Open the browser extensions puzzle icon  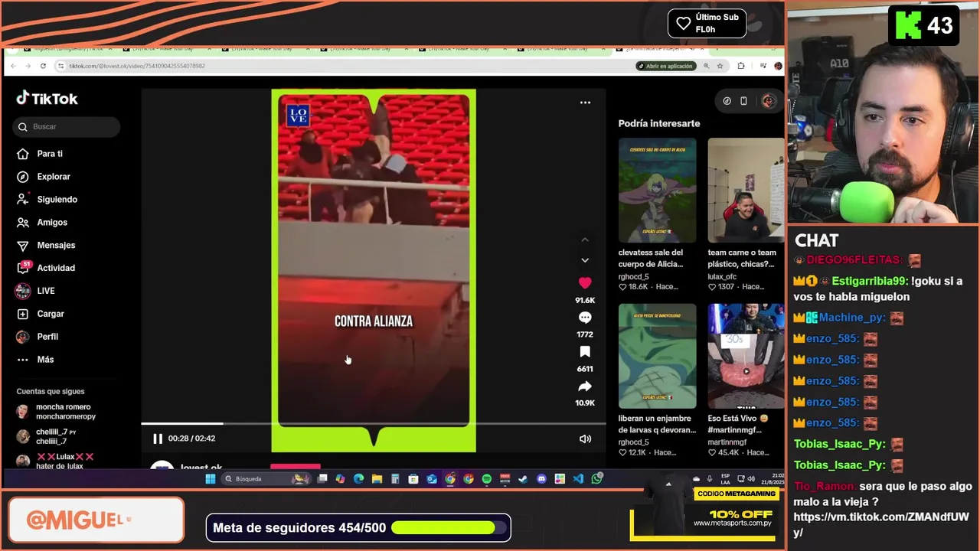tap(741, 66)
